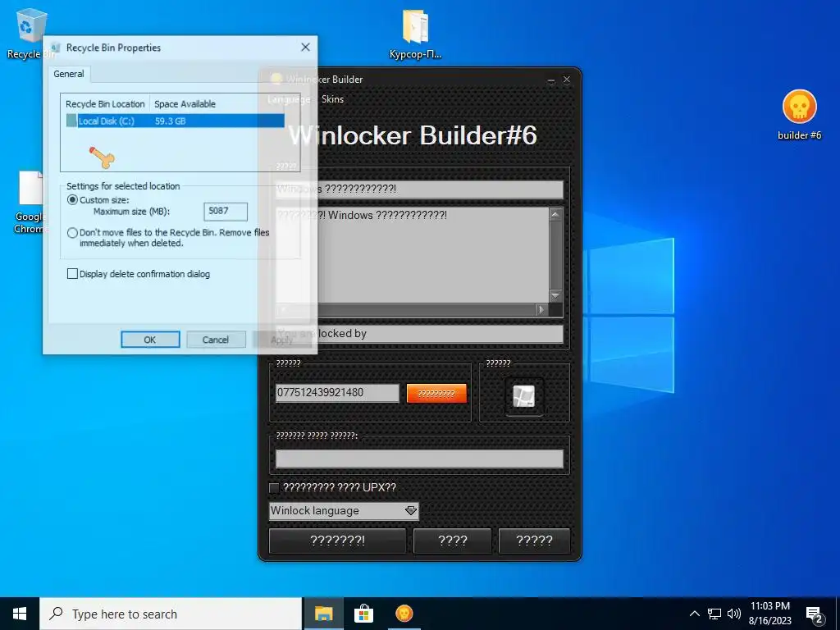Open the network status tray icon
The height and width of the screenshot is (630, 840).
[714, 614]
